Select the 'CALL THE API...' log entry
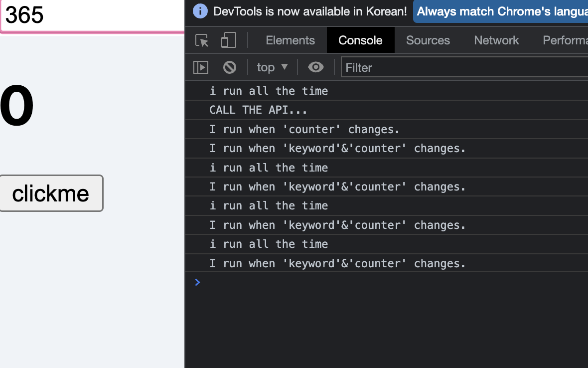This screenshot has height=368, width=588. (x=259, y=110)
